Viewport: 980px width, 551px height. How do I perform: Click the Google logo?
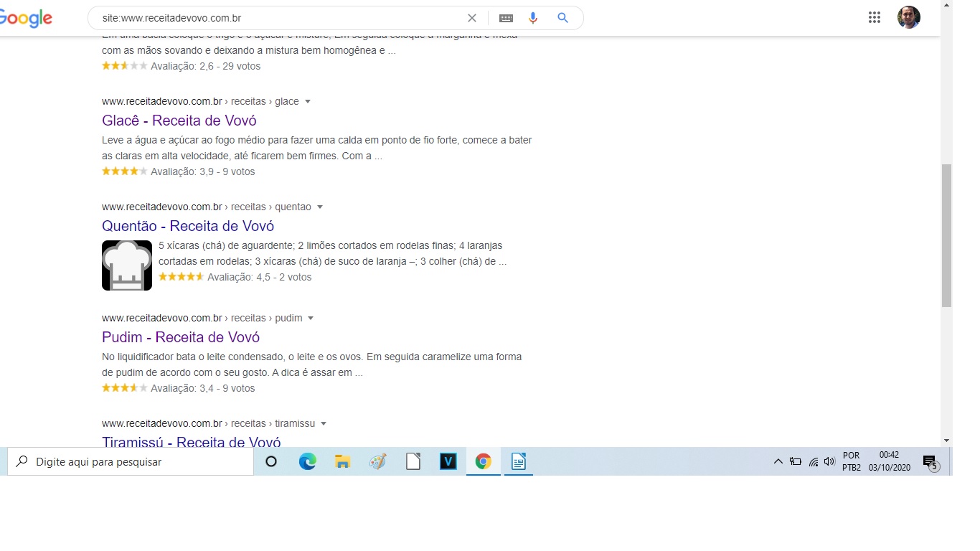pyautogui.click(x=26, y=19)
